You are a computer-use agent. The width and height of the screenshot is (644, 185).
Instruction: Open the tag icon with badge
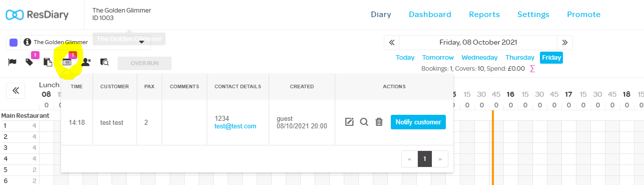point(30,62)
